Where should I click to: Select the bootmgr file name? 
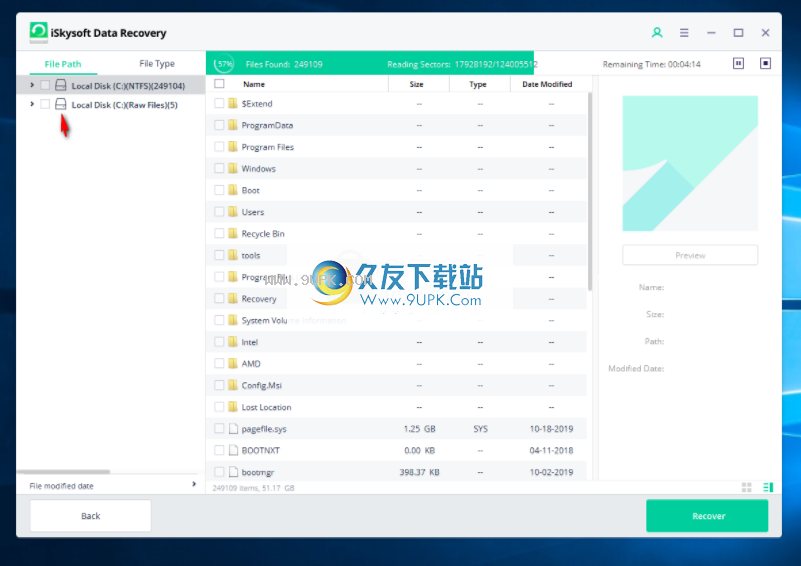coord(257,473)
